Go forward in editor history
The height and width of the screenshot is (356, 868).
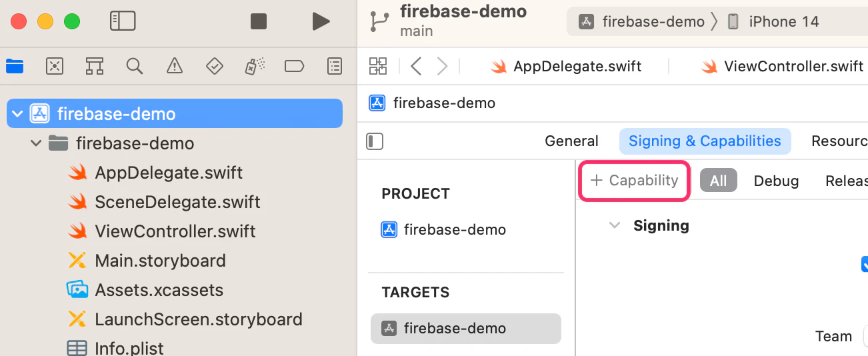[x=442, y=66]
